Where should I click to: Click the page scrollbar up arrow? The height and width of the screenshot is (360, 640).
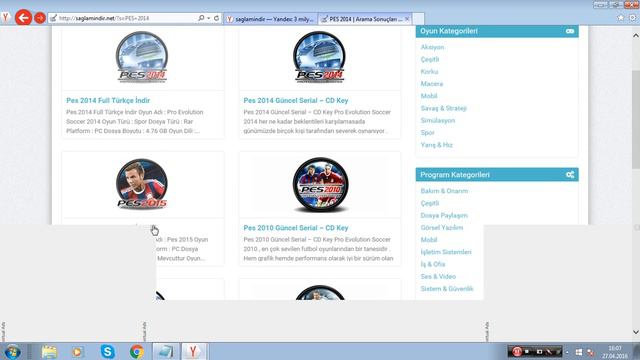click(636, 36)
